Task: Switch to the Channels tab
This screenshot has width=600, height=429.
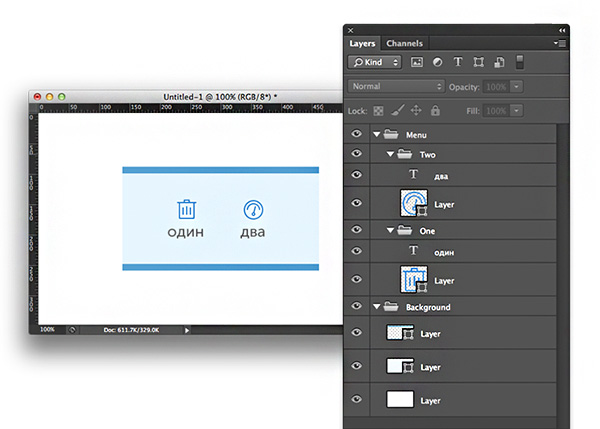Action: 404,44
